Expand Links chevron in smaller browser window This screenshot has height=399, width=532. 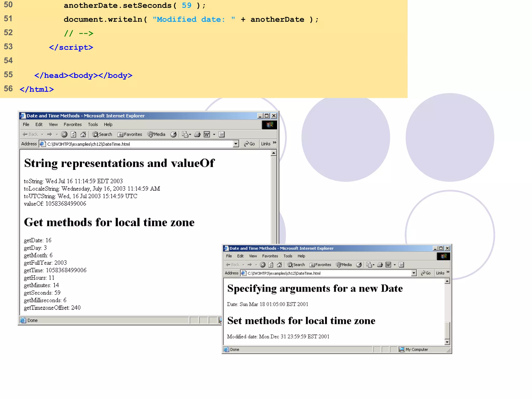click(x=448, y=272)
